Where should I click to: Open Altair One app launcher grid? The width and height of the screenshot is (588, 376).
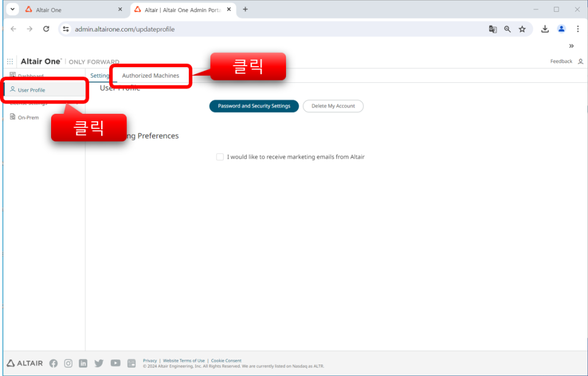click(x=10, y=61)
